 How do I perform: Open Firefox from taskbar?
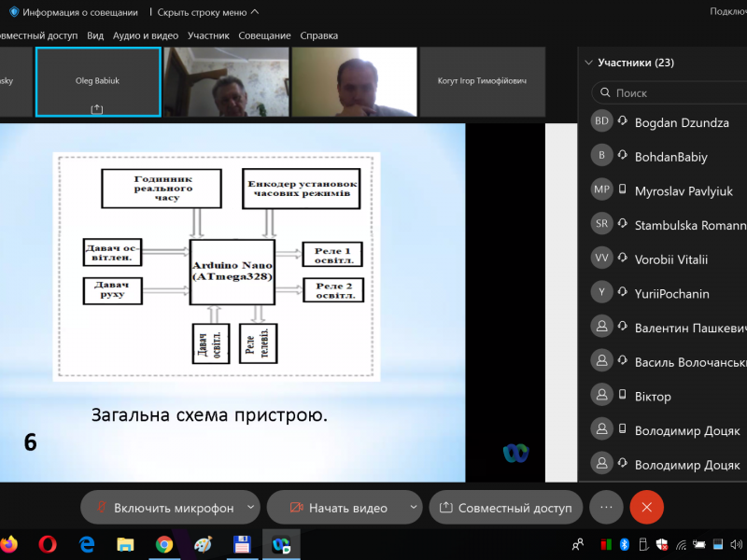(x=8, y=543)
